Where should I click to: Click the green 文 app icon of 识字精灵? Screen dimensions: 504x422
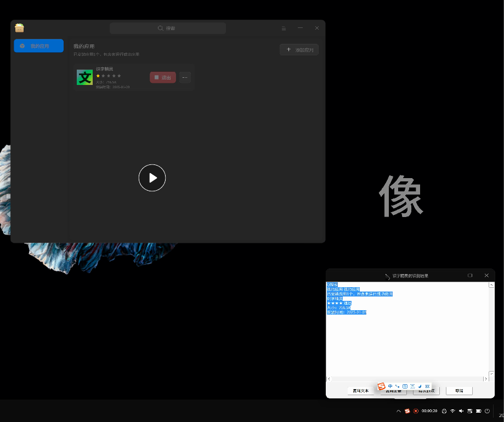point(84,77)
